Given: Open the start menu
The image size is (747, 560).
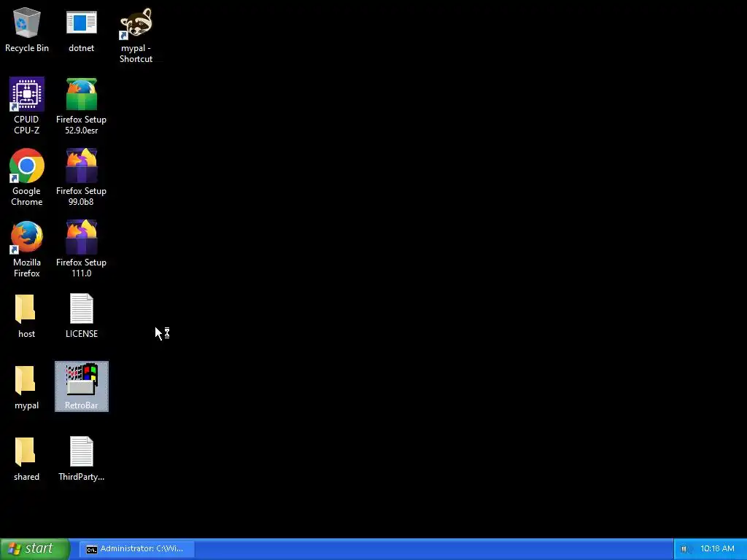Looking at the screenshot, I should [35, 548].
